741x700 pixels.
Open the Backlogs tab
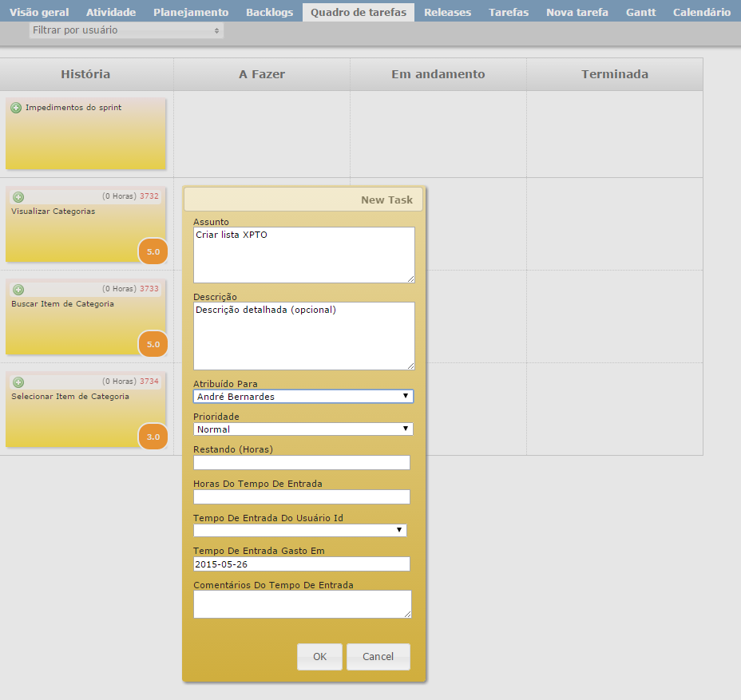[x=269, y=12]
